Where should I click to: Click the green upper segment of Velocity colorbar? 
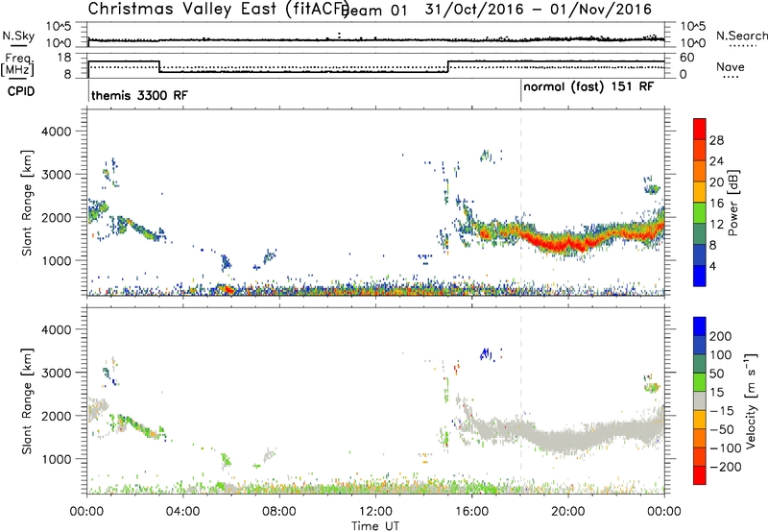click(x=700, y=382)
